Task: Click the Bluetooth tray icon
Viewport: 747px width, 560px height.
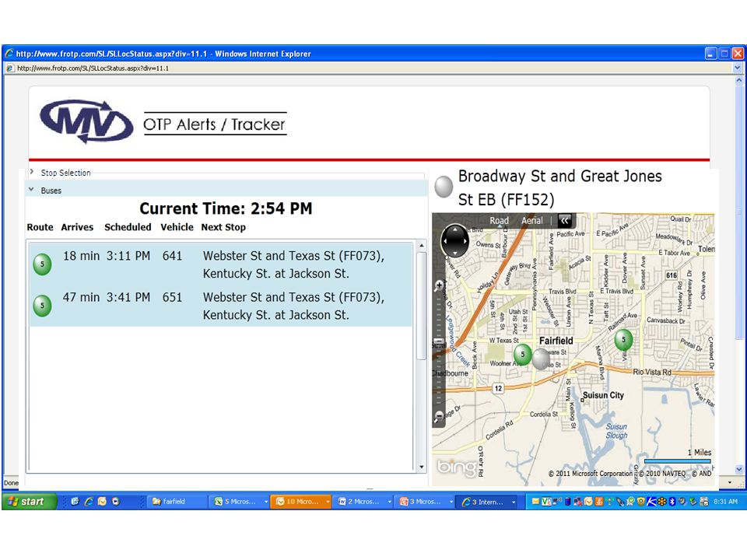Action: [x=672, y=502]
